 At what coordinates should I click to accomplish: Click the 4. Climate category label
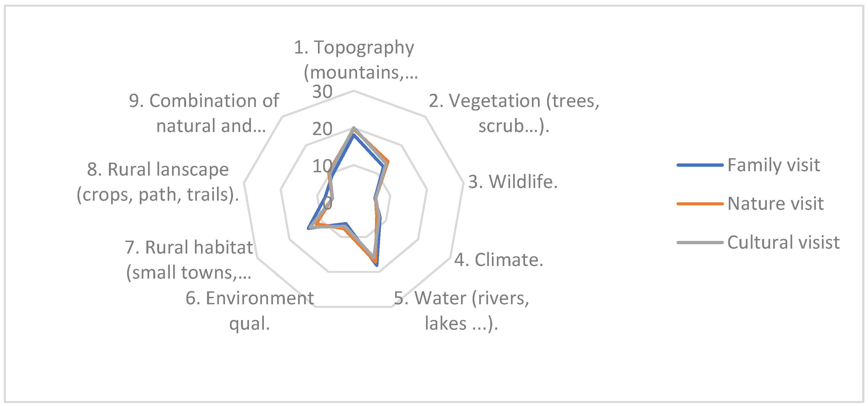point(499,260)
